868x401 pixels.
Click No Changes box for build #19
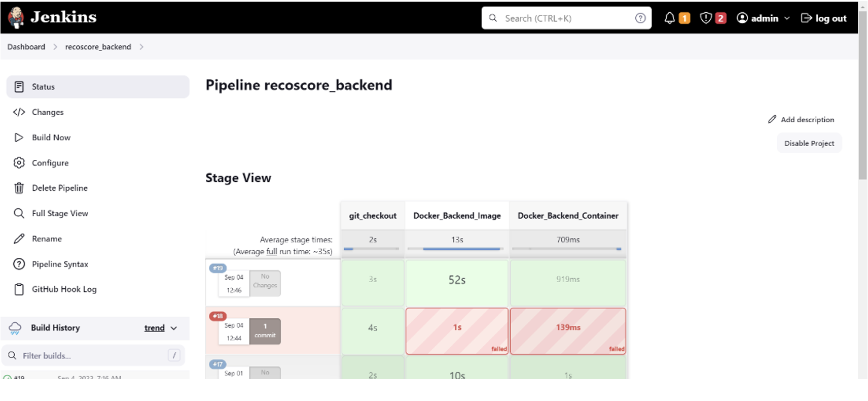(265, 283)
